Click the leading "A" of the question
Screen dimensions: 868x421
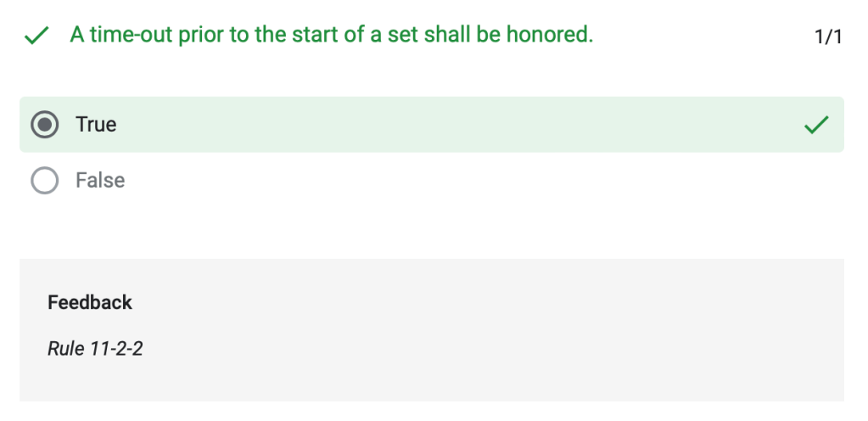pos(77,36)
